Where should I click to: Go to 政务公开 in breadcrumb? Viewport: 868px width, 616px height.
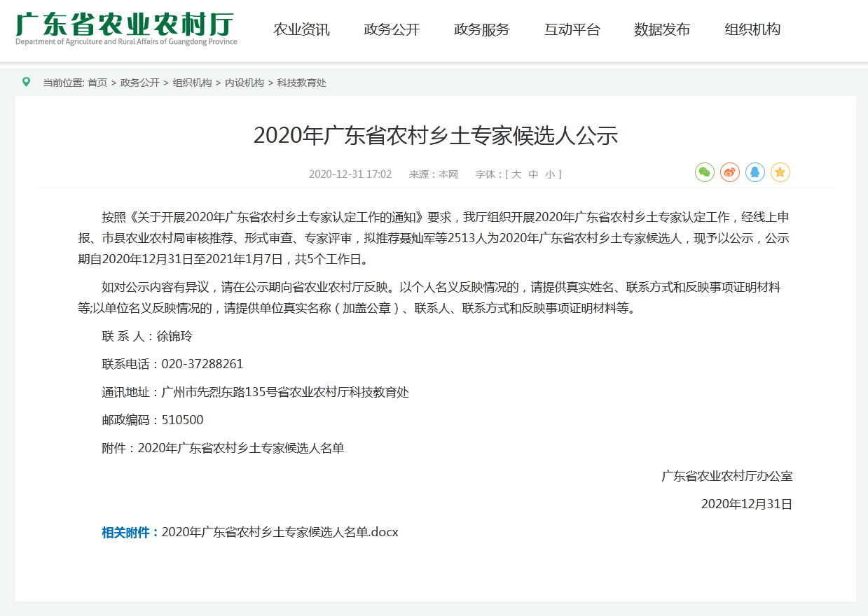click(x=140, y=83)
